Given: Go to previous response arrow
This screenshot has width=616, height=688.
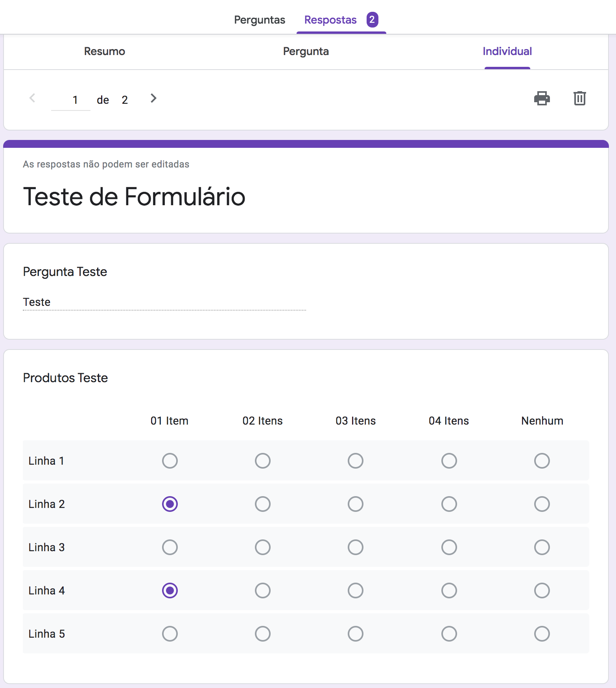Looking at the screenshot, I should [x=33, y=98].
